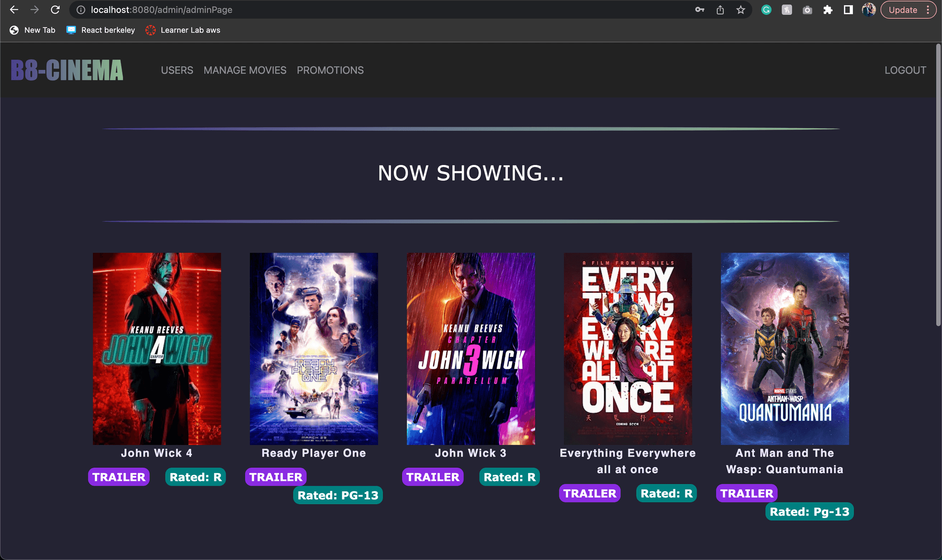Click Rated: R badge under John Wick 3
This screenshot has width=942, height=560.
pyautogui.click(x=510, y=477)
